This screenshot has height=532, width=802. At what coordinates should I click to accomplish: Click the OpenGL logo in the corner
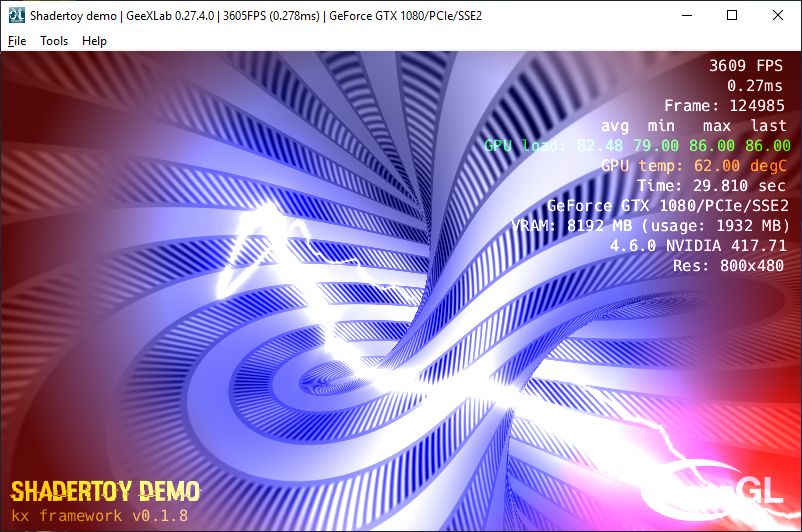click(x=714, y=489)
